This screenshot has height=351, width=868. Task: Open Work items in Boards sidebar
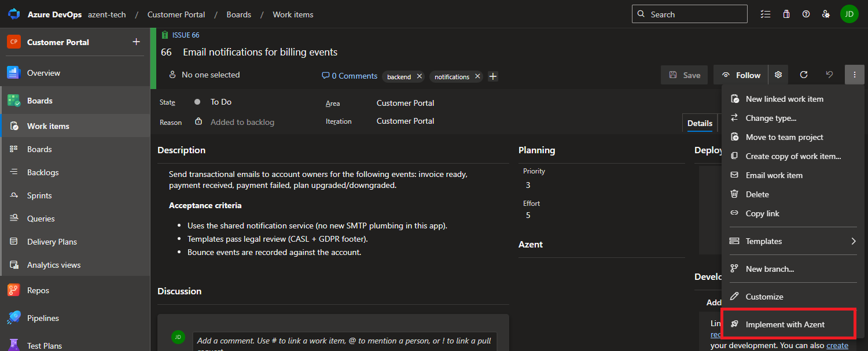point(75,126)
